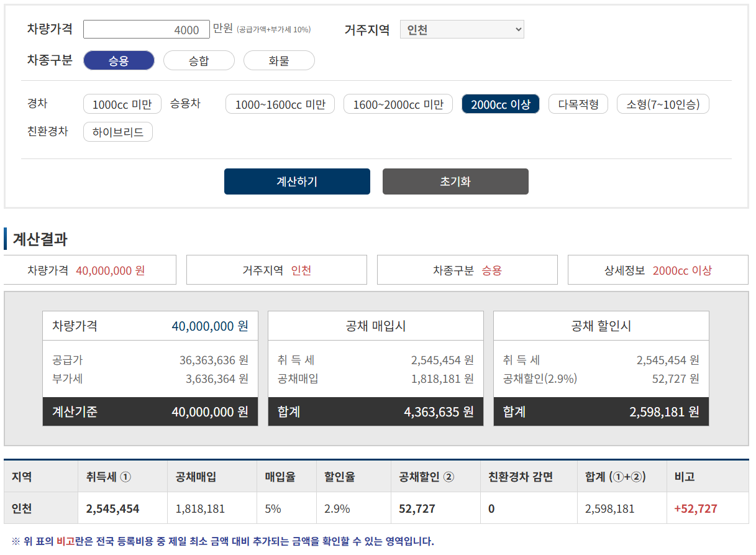
Task: Select the 1000~1600cc 미만 category
Action: point(280,104)
